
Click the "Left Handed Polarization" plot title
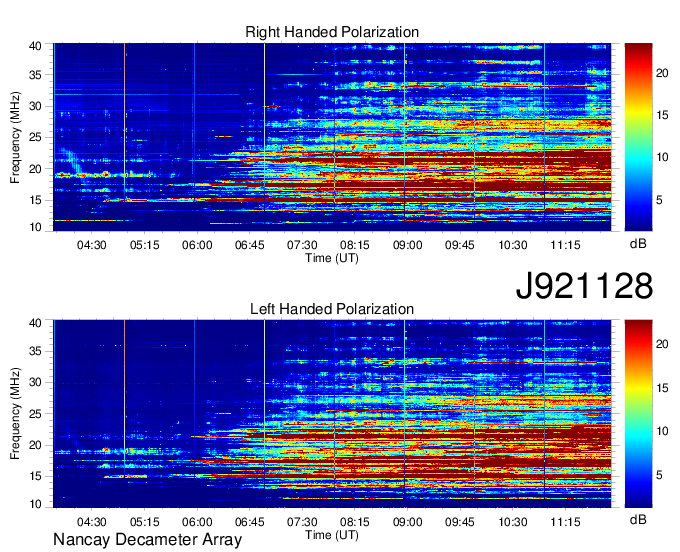tap(332, 309)
